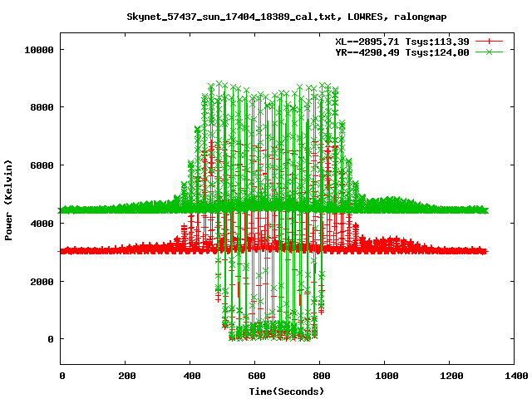Click the 400 x-axis tick label
532x399 pixels.
coord(192,376)
